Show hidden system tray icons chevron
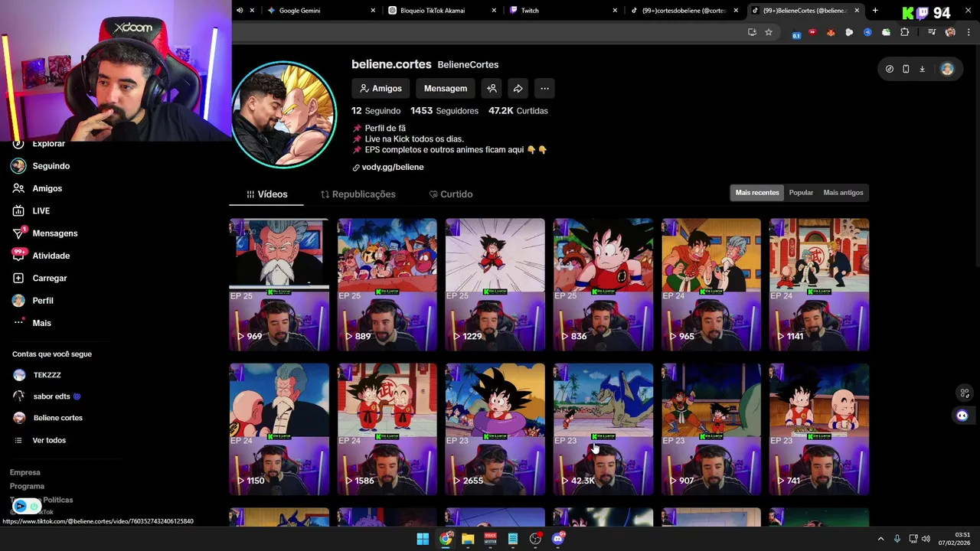Image resolution: width=980 pixels, height=551 pixels. [x=880, y=539]
